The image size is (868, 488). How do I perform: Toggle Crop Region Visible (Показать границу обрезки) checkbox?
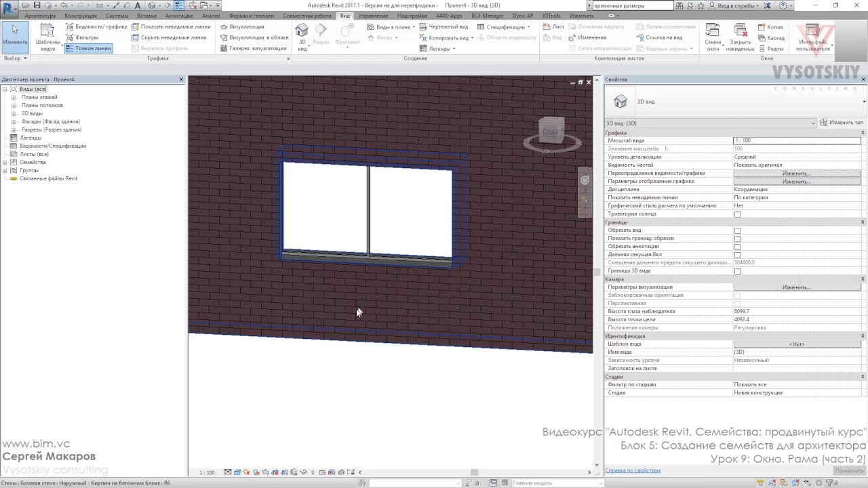[x=737, y=239]
